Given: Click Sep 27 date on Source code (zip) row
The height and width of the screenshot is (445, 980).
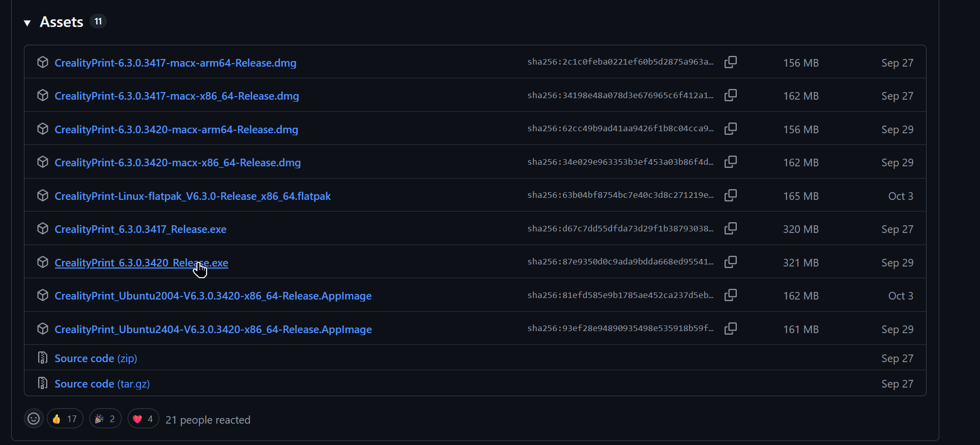Looking at the screenshot, I should [x=898, y=359].
